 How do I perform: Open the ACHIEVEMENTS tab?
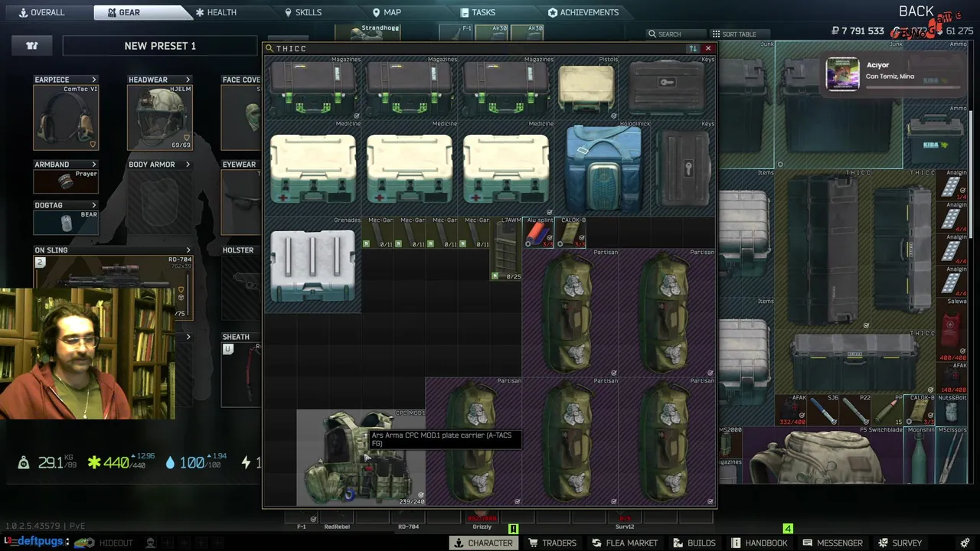coord(583,12)
